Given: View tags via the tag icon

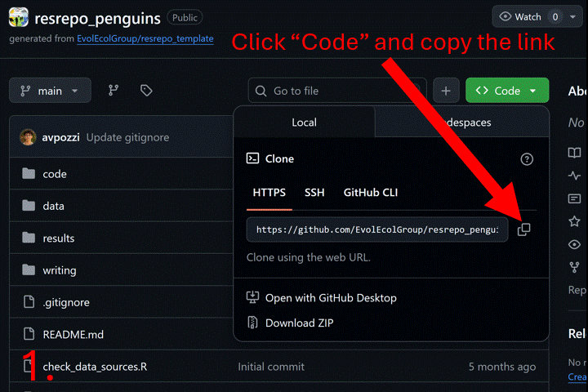Looking at the screenshot, I should click(x=146, y=91).
